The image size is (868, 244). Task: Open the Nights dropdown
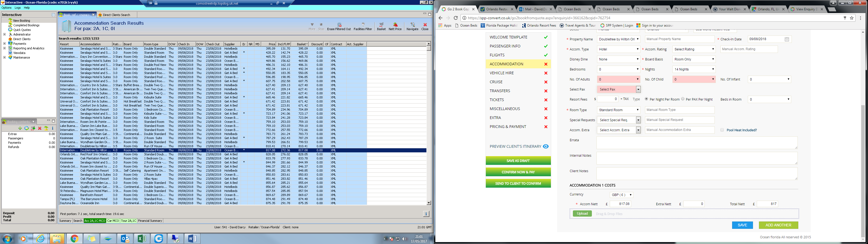click(694, 69)
